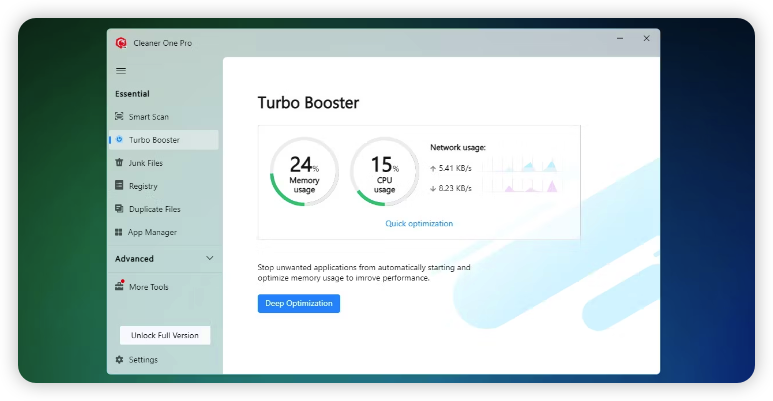This screenshot has width=773, height=401.
Task: Open Duplicate Files in the sidebar
Action: [155, 209]
